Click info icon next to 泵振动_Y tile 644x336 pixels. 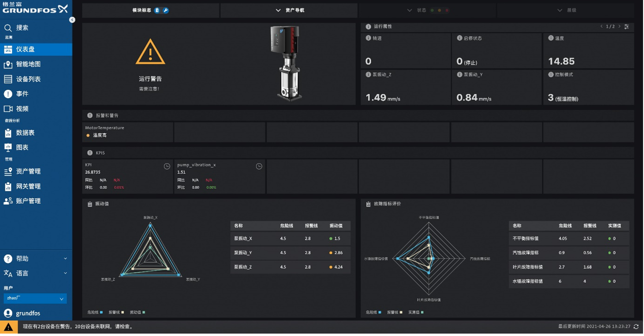point(459,75)
